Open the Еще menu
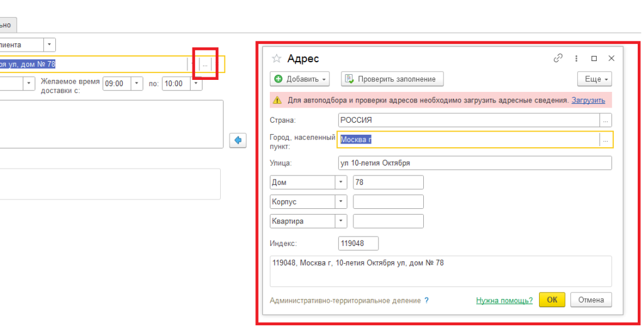Viewport: 644px width, 331px height. [x=594, y=79]
